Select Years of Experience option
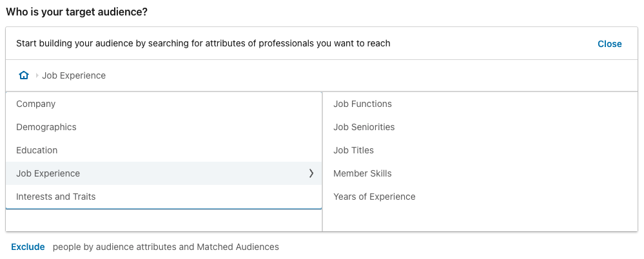Image resolution: width=644 pixels, height=259 pixels. pyautogui.click(x=374, y=197)
